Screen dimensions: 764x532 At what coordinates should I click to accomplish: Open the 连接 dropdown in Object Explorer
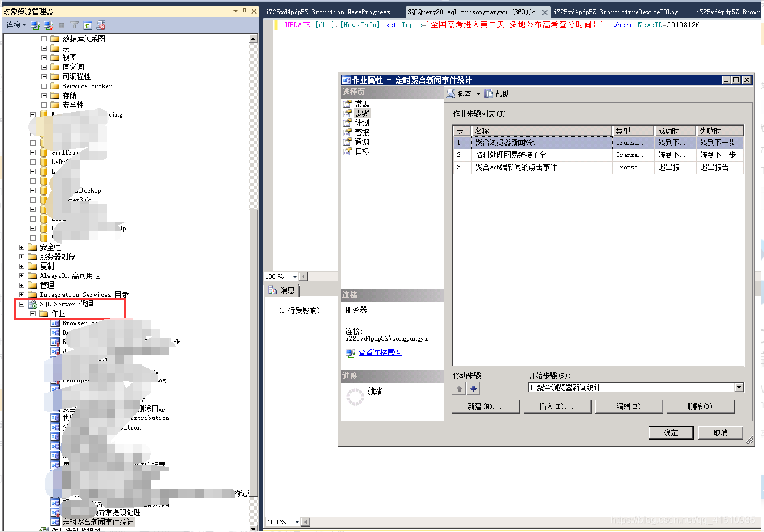(16, 25)
